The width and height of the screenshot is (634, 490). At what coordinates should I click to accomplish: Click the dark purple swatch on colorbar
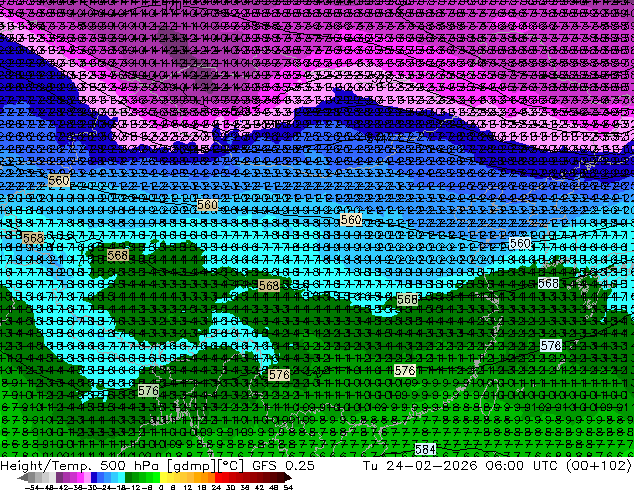click(59, 477)
